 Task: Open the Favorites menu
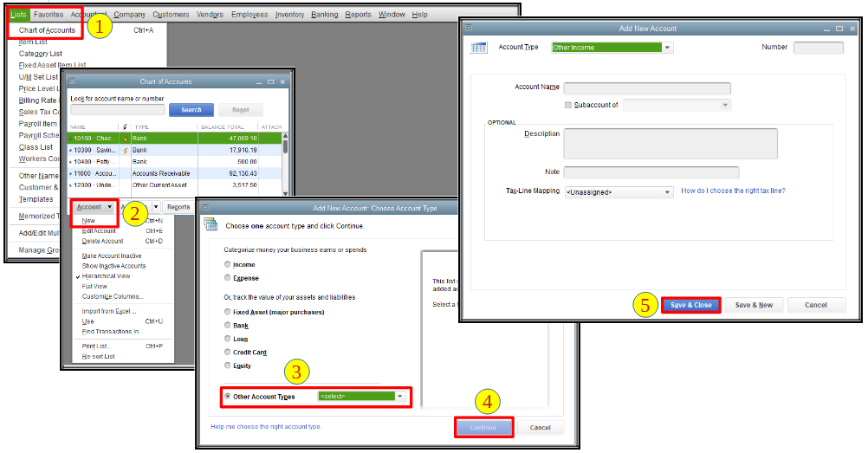click(49, 15)
